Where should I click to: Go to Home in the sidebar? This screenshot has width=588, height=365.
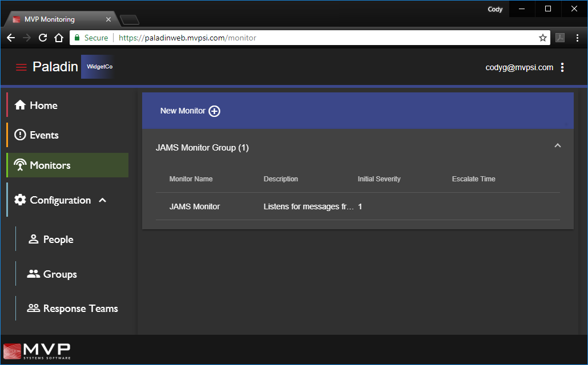point(43,106)
